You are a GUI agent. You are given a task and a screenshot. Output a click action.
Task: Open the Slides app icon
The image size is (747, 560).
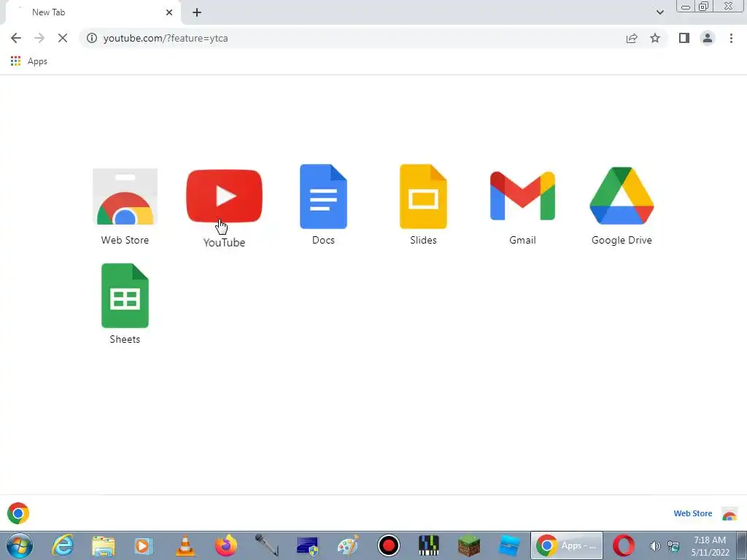tap(423, 197)
